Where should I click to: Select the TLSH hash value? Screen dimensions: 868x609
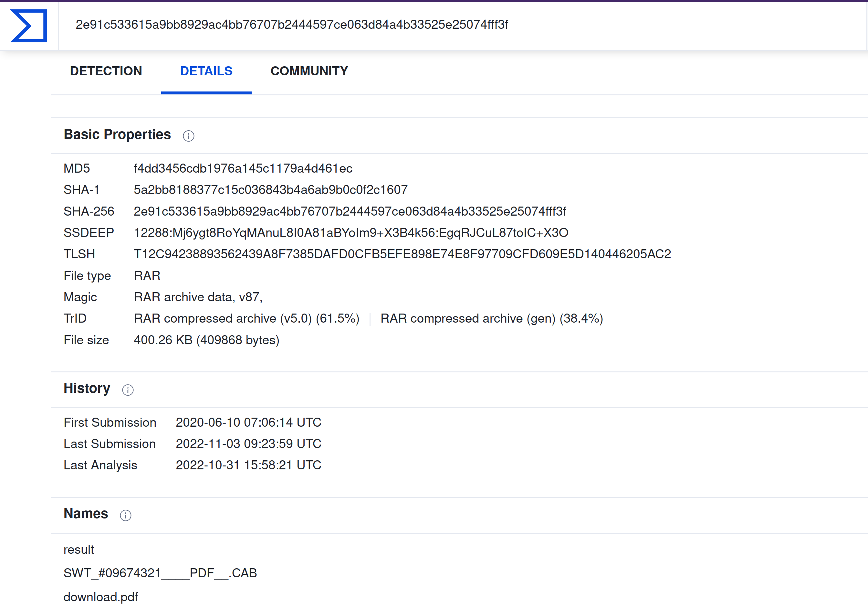click(x=403, y=254)
